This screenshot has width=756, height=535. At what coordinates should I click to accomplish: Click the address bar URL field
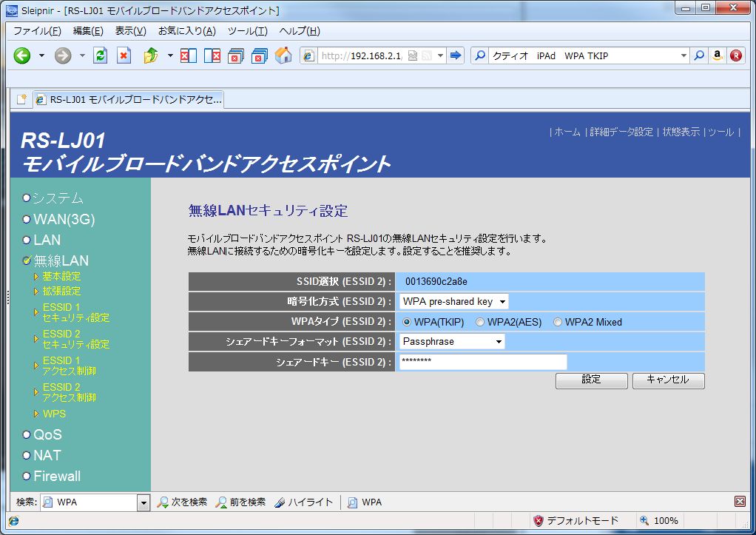pyautogui.click(x=361, y=56)
